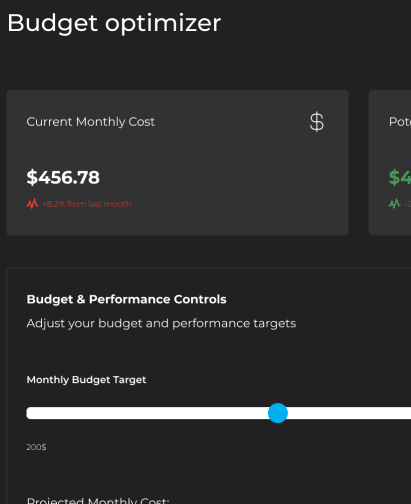Click the "Monthly Budget Target" label
Viewport: 411px width, 504px height.
(86, 380)
